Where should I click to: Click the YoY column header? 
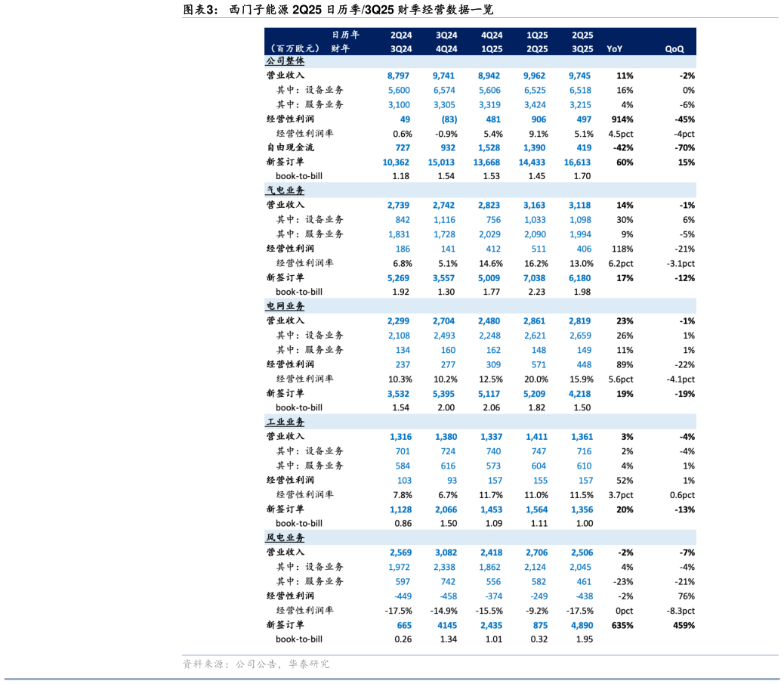click(614, 48)
